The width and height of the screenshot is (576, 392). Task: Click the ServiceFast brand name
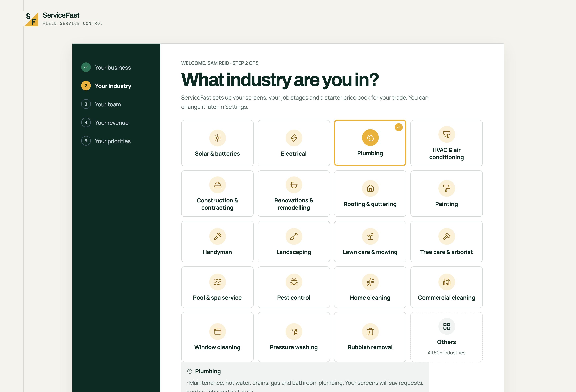61,15
